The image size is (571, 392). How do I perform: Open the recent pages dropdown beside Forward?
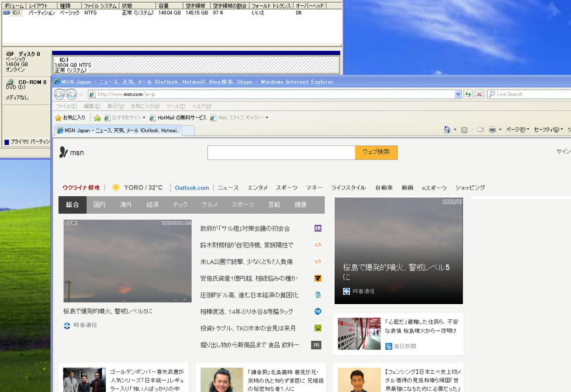click(81, 95)
